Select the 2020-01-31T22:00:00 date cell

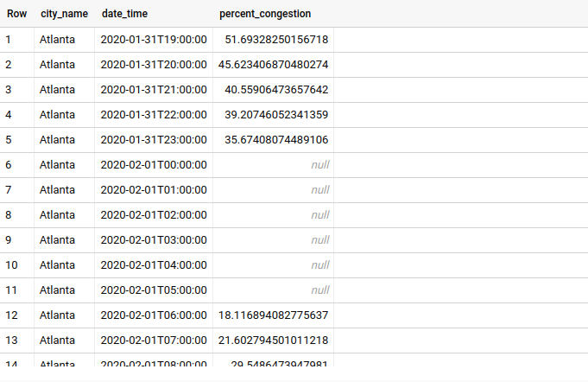pos(154,115)
